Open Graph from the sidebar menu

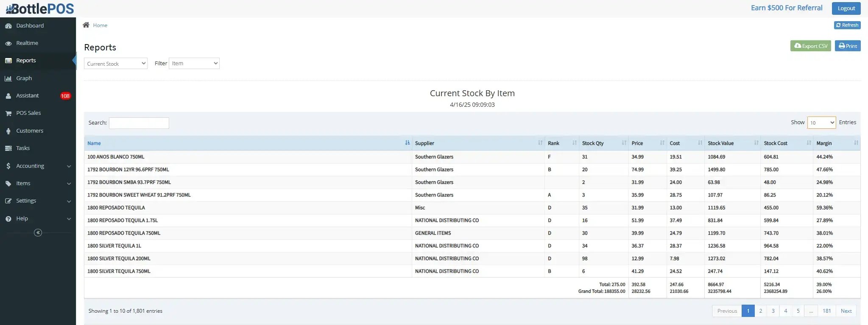24,78
